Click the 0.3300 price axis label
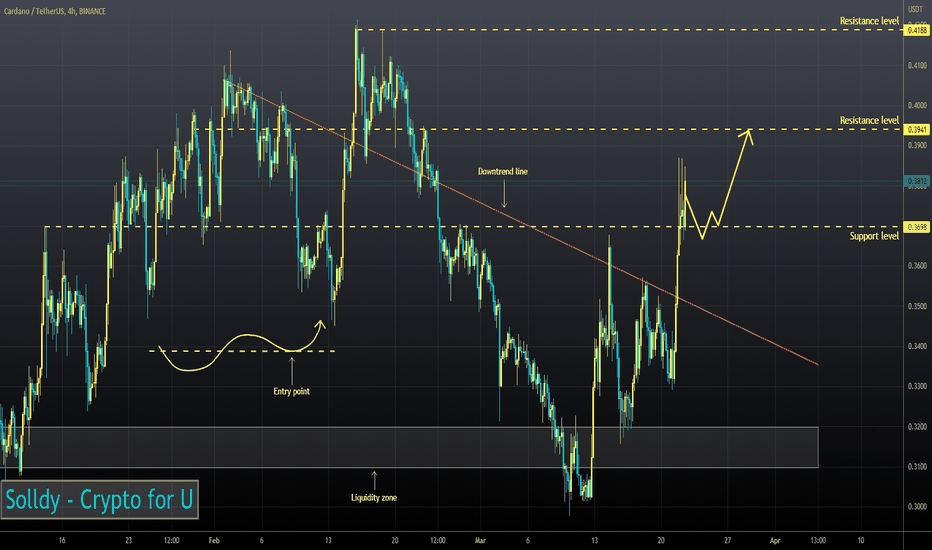The height and width of the screenshot is (550, 932). click(917, 386)
